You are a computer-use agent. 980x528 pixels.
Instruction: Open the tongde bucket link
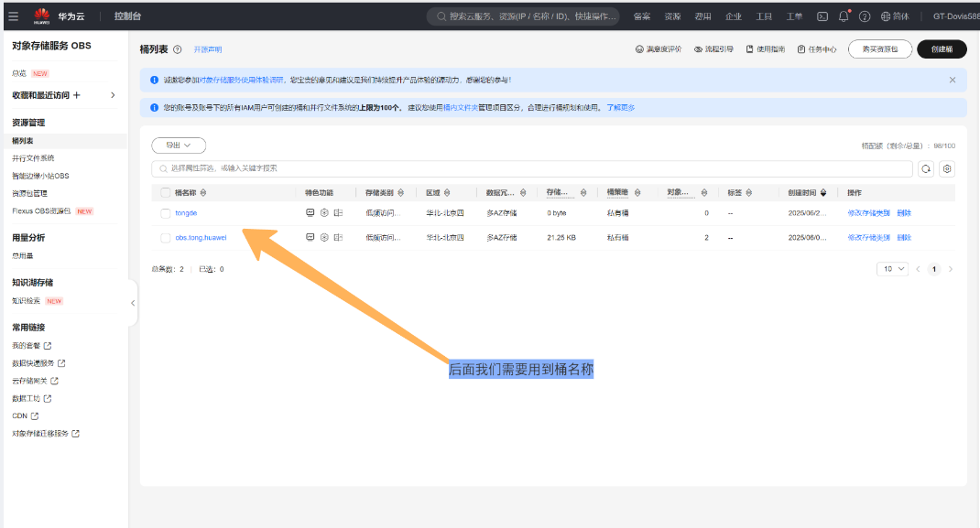pyautogui.click(x=186, y=213)
